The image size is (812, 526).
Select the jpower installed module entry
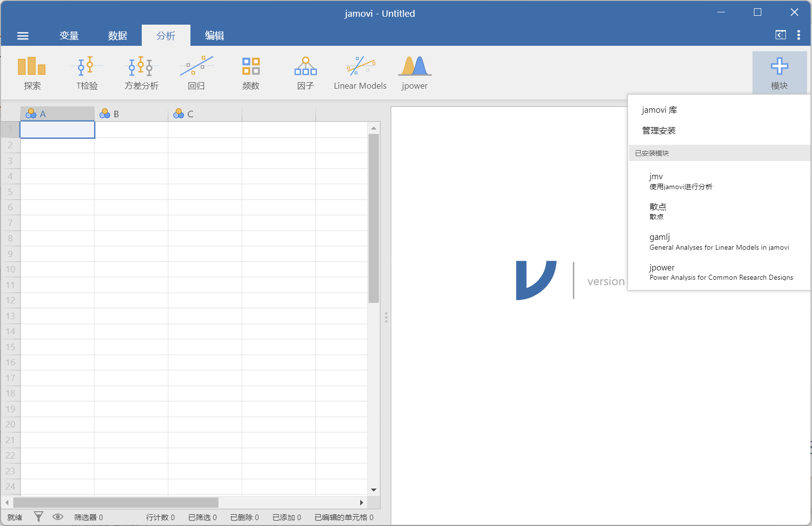[x=719, y=272]
